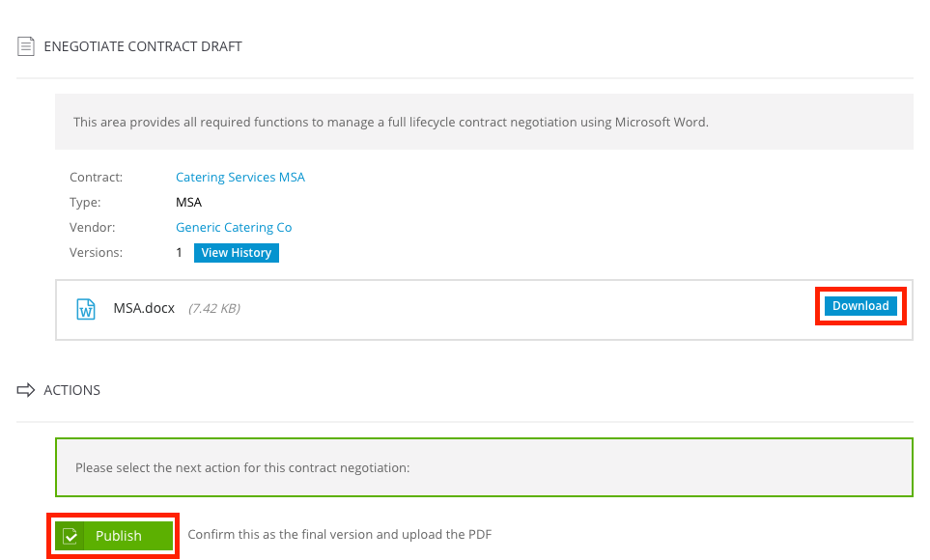Click the Confirm final version description text

click(340, 535)
